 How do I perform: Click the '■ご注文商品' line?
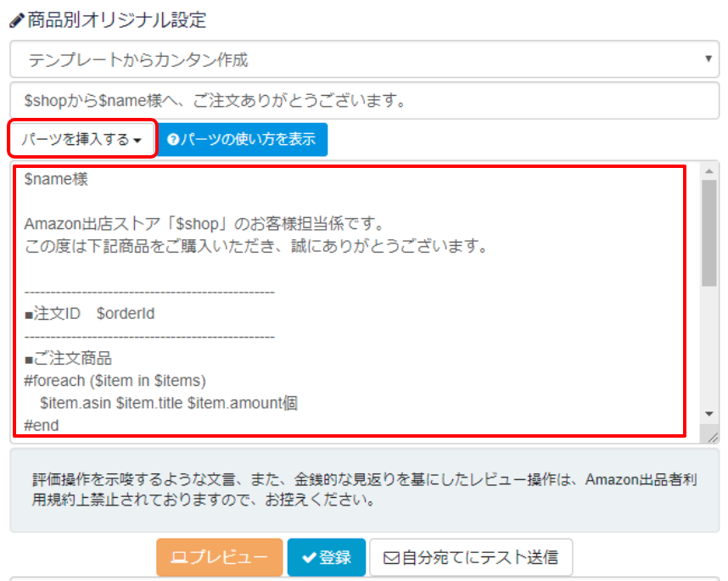coord(68,358)
